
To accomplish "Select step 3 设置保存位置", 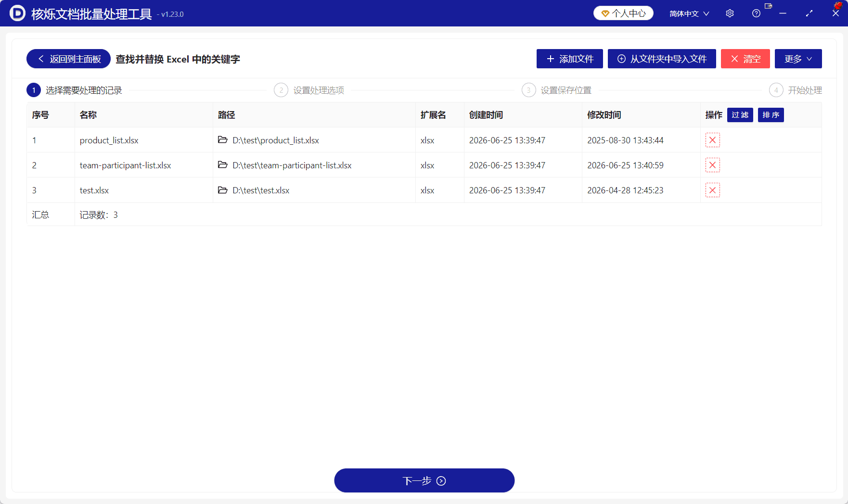I will pos(557,90).
